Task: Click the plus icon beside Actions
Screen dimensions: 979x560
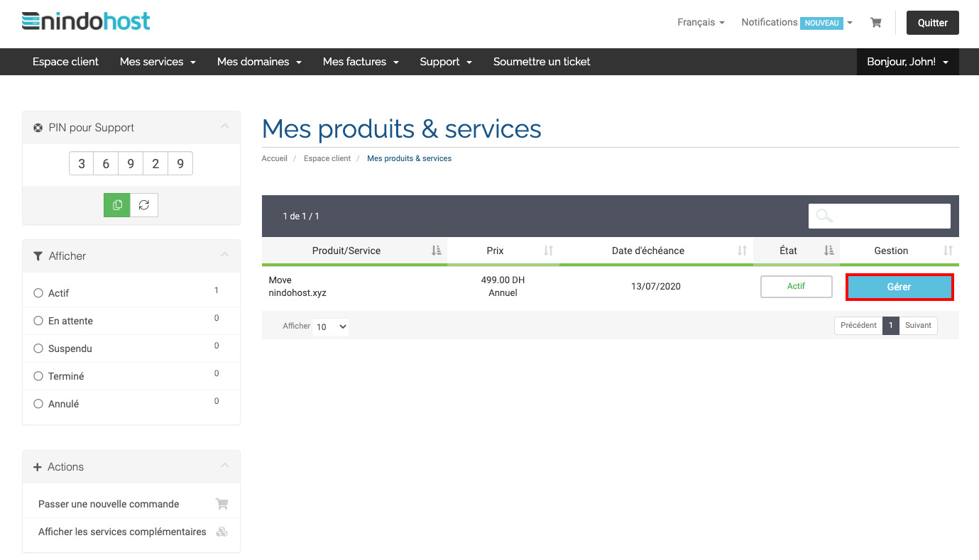Action: click(x=38, y=467)
